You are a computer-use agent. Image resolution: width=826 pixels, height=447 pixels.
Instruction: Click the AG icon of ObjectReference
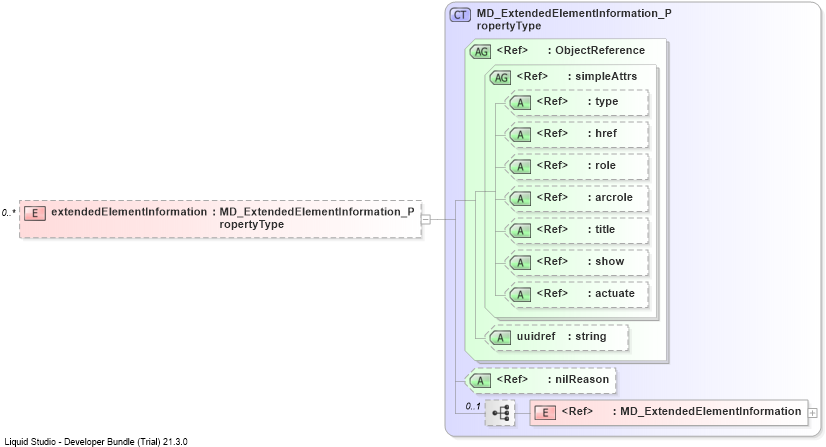click(480, 52)
